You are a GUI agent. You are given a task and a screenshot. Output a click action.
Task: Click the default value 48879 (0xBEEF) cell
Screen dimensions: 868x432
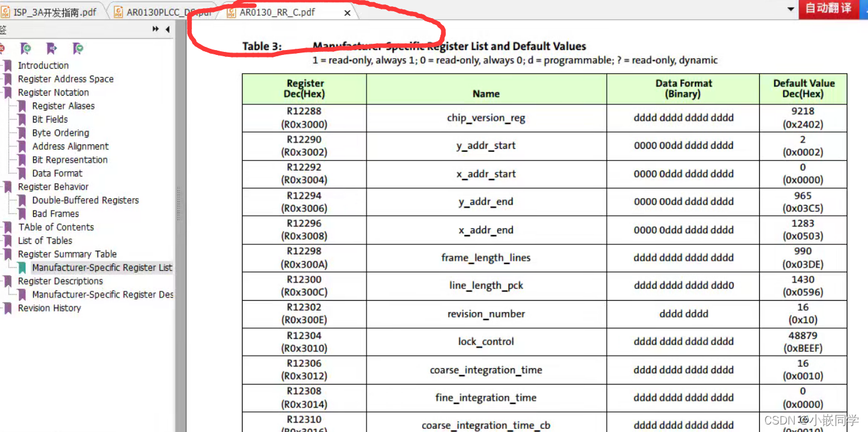click(803, 342)
